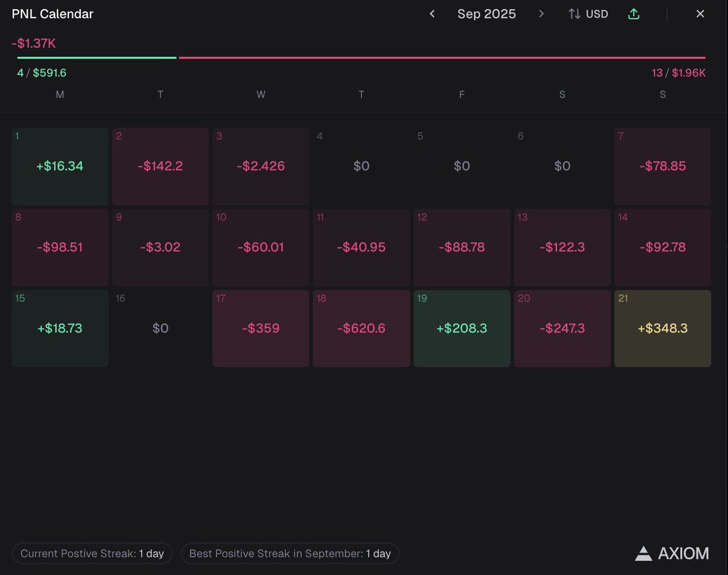Viewport: 728px width, 575px height.
Task: Click the share/export upload icon
Action: [x=633, y=14]
